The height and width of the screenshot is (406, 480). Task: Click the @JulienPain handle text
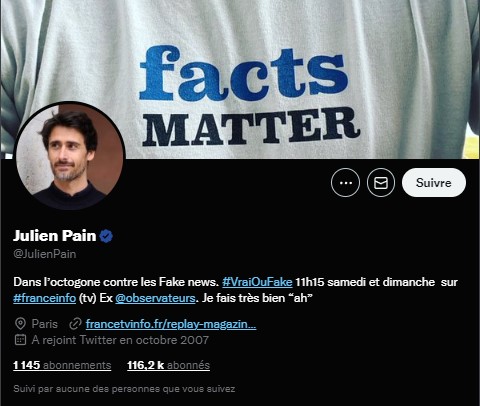coord(45,254)
